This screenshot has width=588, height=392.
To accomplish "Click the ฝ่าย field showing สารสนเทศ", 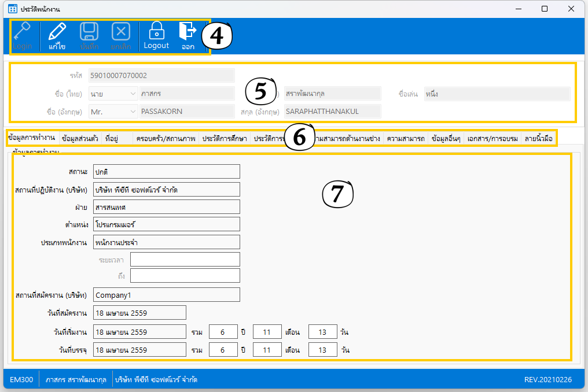I will pyautogui.click(x=166, y=207).
